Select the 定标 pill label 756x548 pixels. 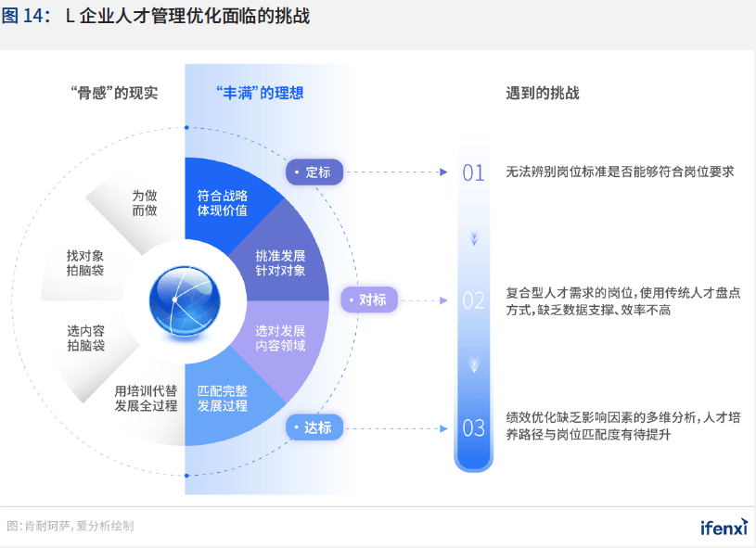[x=314, y=172]
